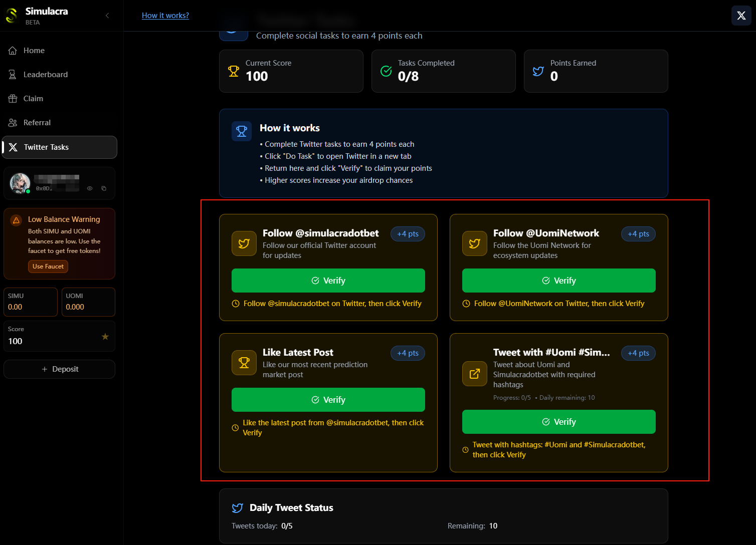Toggle wallet address visibility eye icon

[90, 188]
